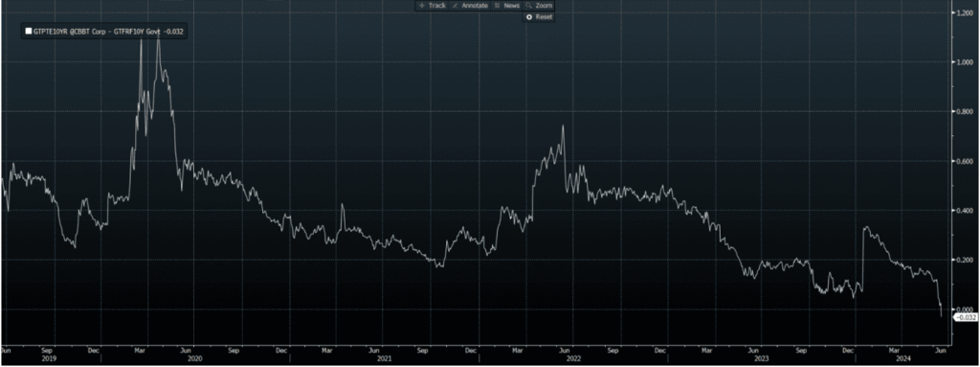
Task: Click the 2020 year label on axis
Action: tap(195, 359)
